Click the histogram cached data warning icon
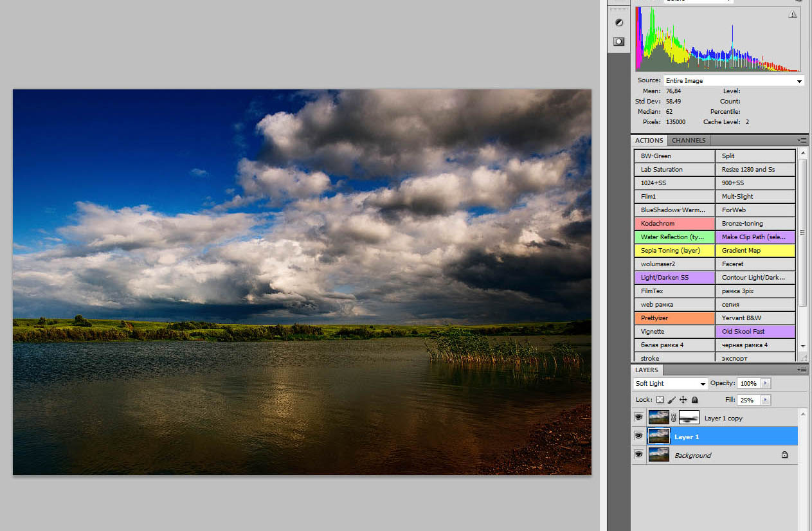 click(793, 14)
